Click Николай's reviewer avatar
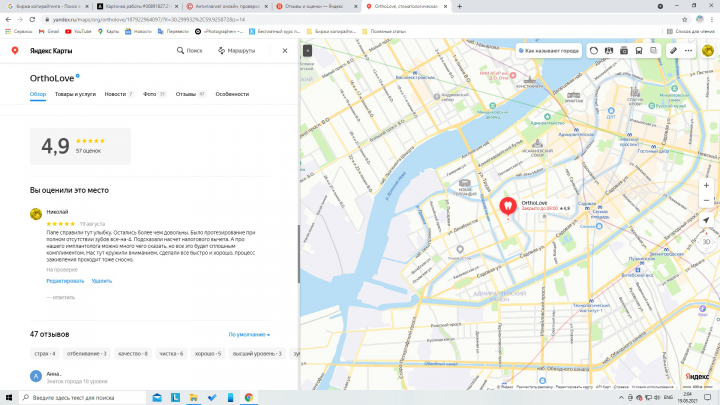The image size is (720, 405). pos(36,214)
